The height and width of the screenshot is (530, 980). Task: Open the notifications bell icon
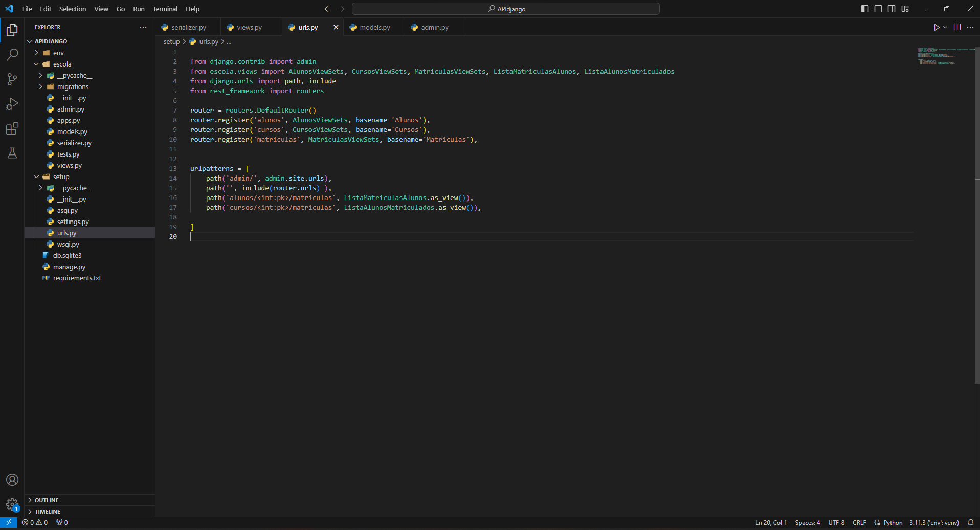971,523
